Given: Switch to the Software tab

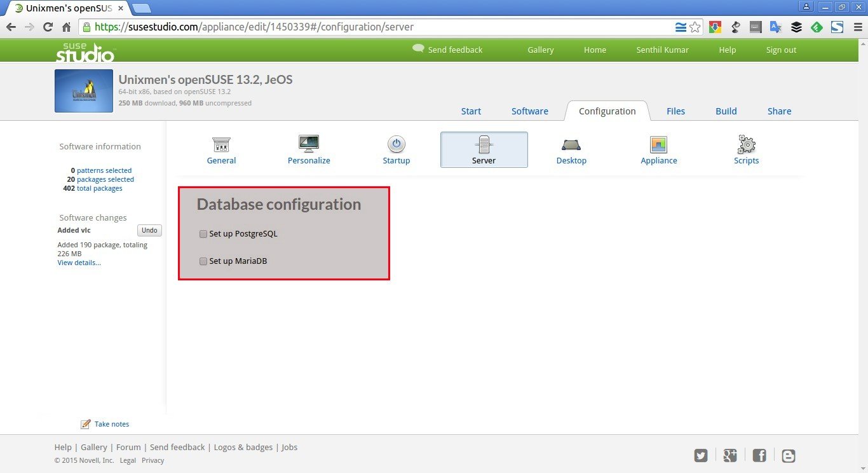Looking at the screenshot, I should (530, 111).
